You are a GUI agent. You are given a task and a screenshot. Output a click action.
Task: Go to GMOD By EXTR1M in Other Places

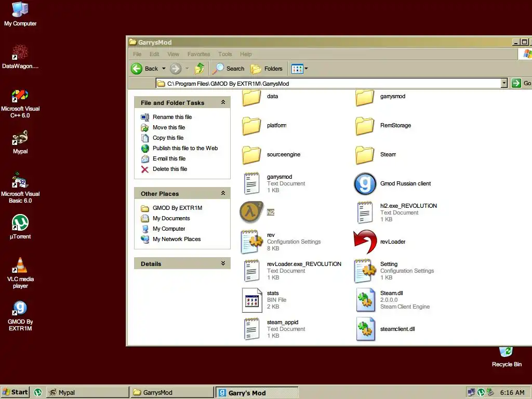[x=177, y=208]
